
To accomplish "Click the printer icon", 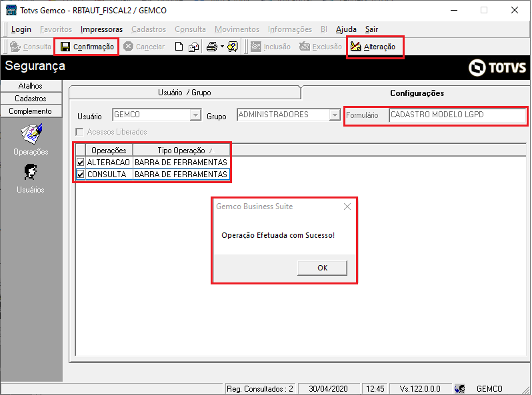I will 212,47.
